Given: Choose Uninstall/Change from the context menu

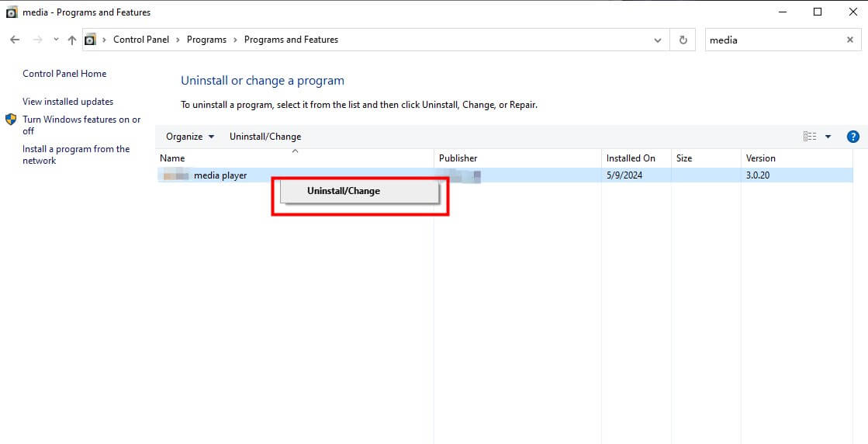Looking at the screenshot, I should [344, 191].
